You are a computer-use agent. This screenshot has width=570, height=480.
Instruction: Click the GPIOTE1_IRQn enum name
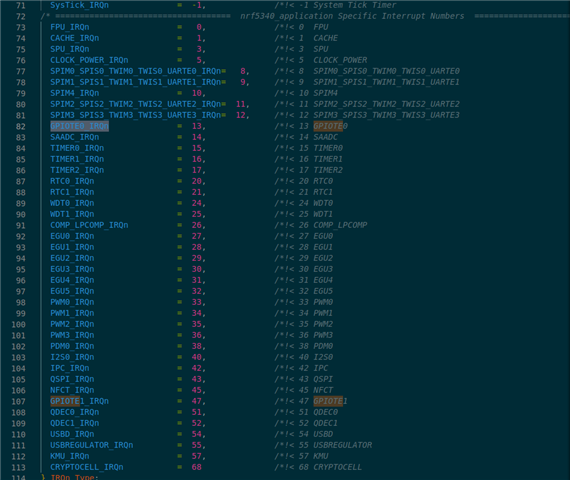[79, 401]
